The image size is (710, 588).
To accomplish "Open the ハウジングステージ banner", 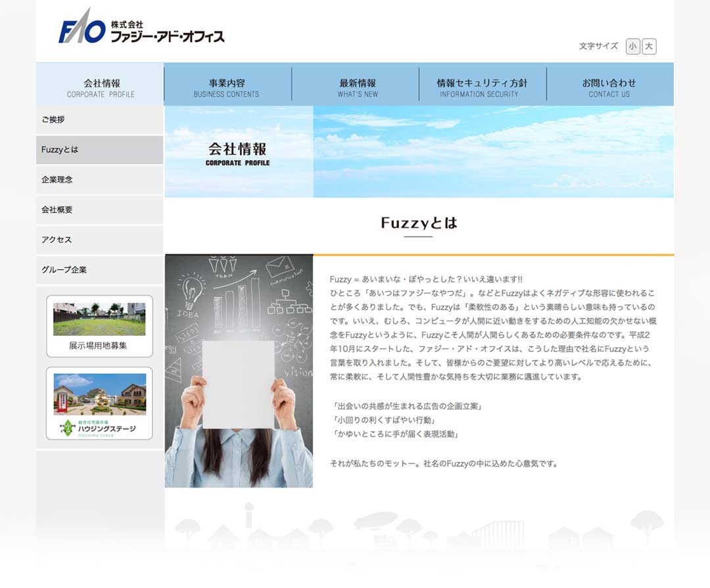I will coord(100,403).
